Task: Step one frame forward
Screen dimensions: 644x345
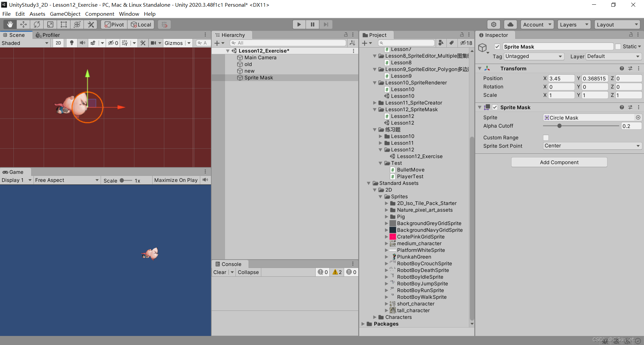Action: (x=326, y=24)
